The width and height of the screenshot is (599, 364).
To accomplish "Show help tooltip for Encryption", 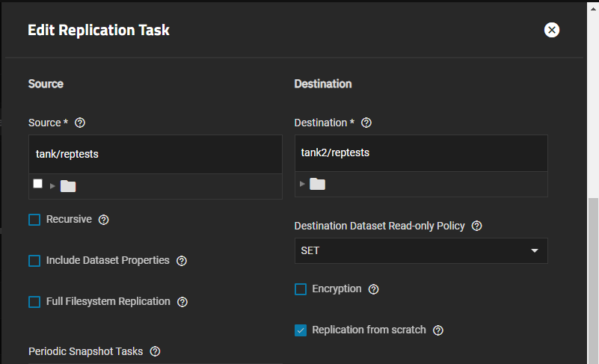I will pyautogui.click(x=374, y=289).
